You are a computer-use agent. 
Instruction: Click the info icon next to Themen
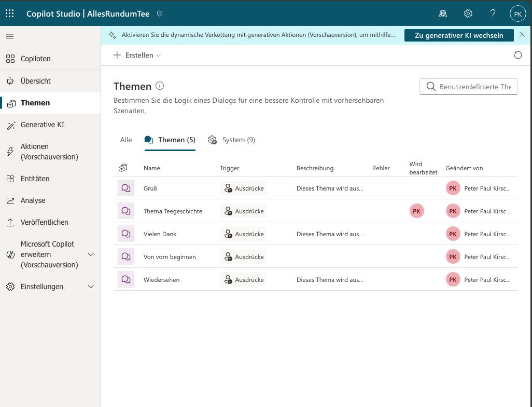pyautogui.click(x=160, y=86)
